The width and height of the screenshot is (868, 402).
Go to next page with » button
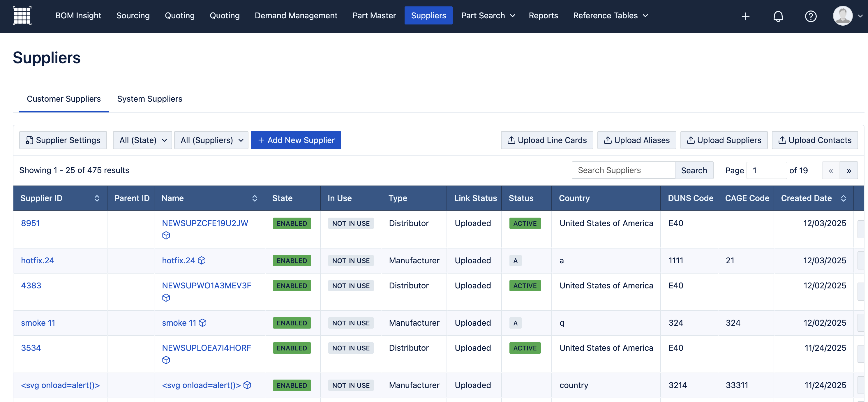(848, 170)
